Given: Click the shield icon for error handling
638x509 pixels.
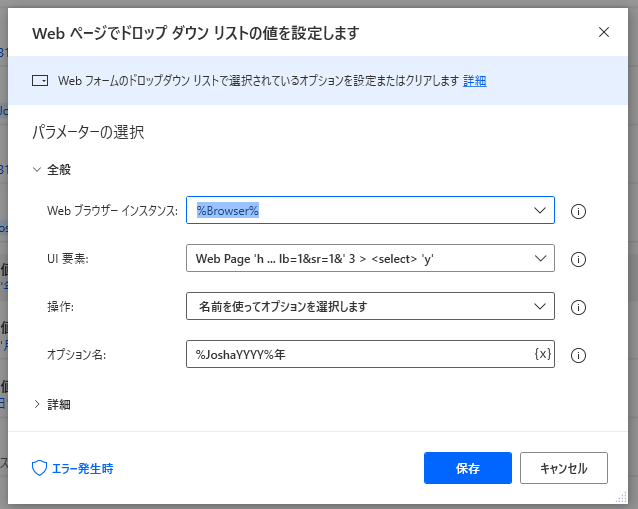Looking at the screenshot, I should 40,468.
